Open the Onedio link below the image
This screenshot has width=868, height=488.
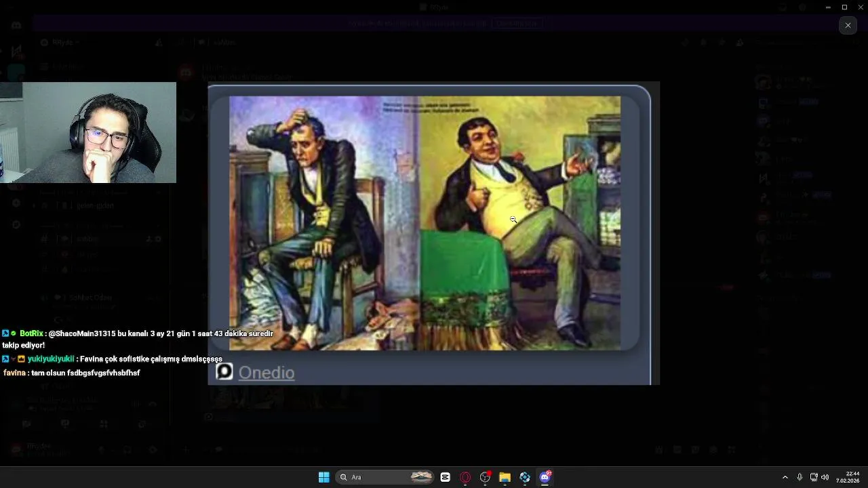(267, 373)
